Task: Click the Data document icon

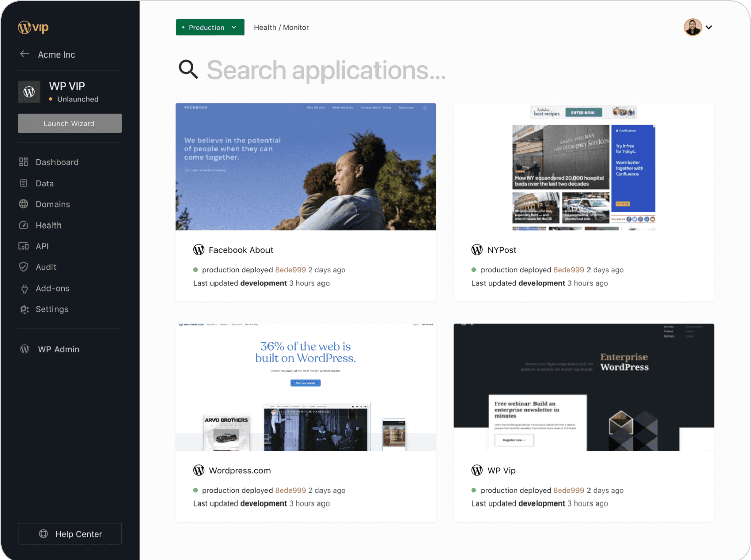Action: tap(23, 183)
